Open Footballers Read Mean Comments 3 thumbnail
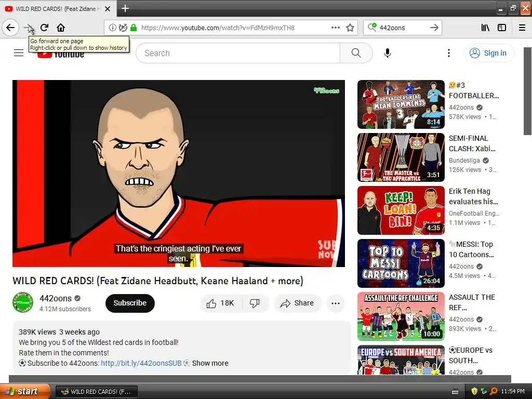 click(x=401, y=104)
